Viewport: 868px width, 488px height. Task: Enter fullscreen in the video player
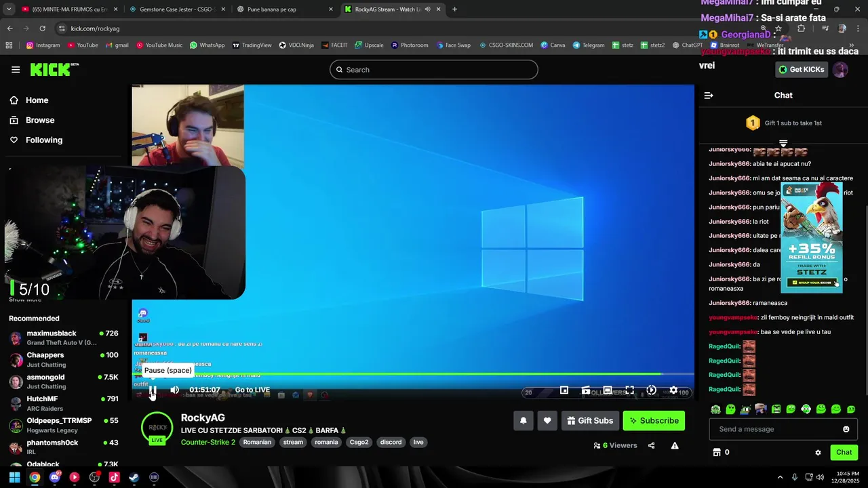point(629,390)
